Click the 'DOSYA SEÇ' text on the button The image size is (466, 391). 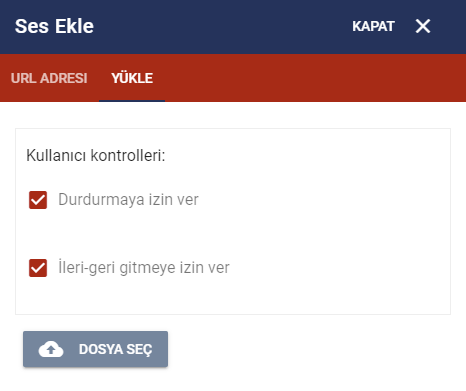coord(115,349)
